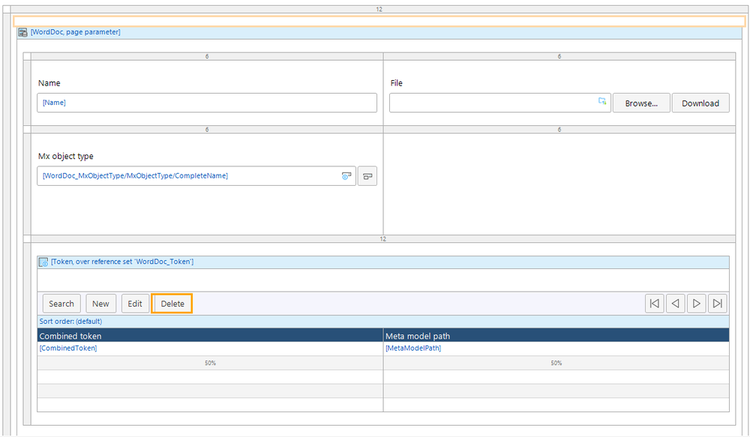Viewport: 750px width, 437px height.
Task: Select the Meta model path column header
Action: point(555,335)
